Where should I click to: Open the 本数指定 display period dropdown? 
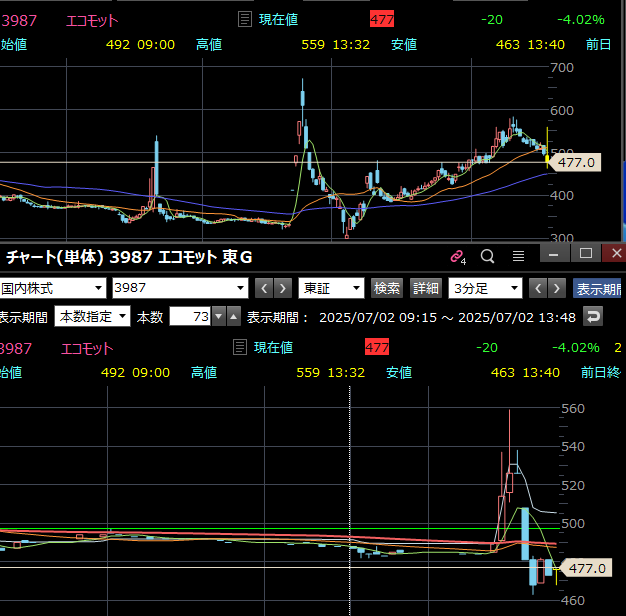(x=92, y=317)
